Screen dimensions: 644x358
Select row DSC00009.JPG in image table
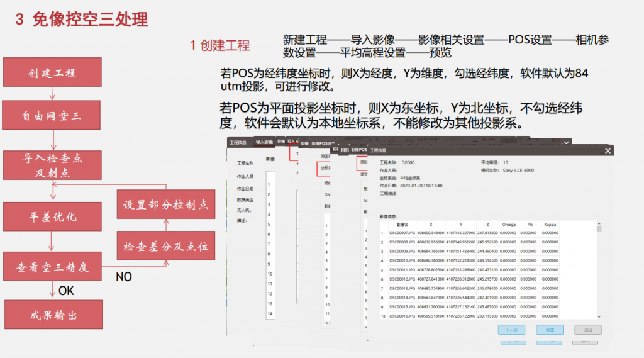click(469, 251)
